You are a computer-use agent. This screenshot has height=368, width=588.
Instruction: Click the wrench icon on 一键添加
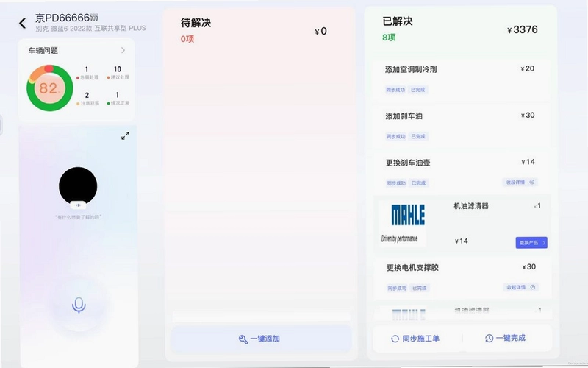pyautogui.click(x=243, y=339)
